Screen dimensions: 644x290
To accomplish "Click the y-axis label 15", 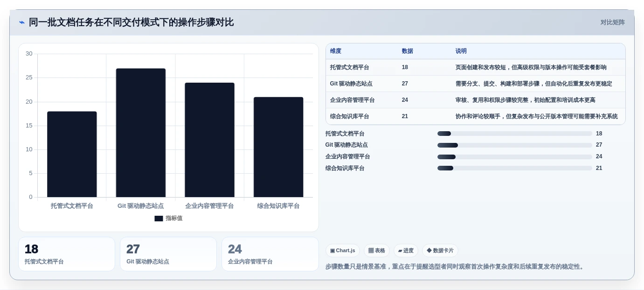I will point(29,126).
